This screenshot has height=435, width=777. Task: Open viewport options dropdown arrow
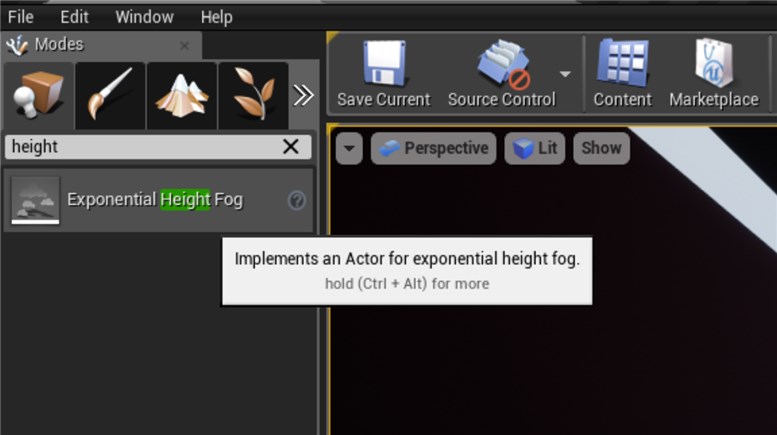click(x=349, y=148)
